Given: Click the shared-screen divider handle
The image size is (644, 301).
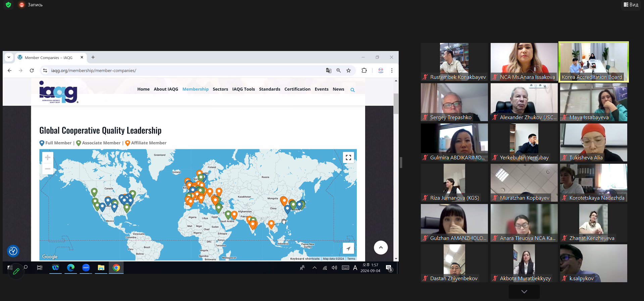Looking at the screenshot, I should (x=401, y=162).
